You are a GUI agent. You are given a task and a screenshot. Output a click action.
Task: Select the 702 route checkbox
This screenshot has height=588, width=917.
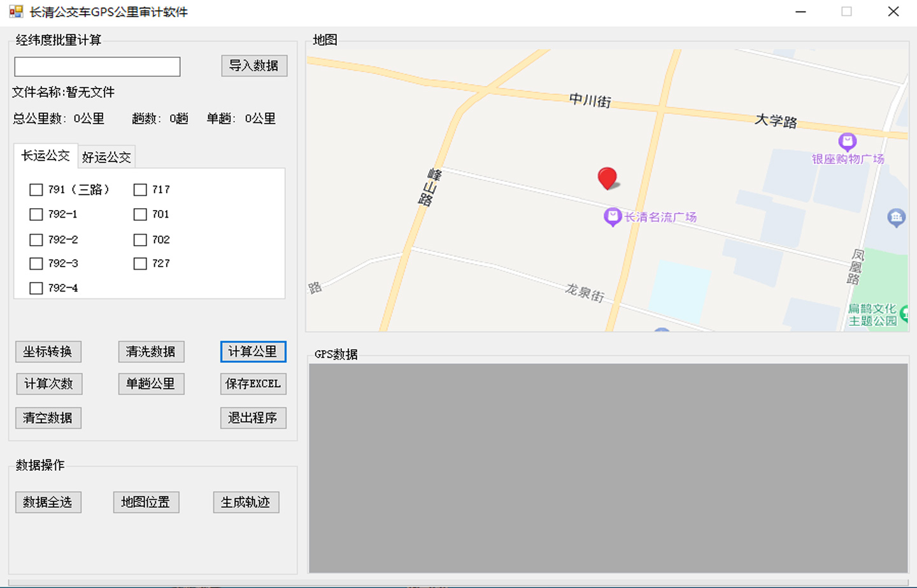pyautogui.click(x=140, y=240)
